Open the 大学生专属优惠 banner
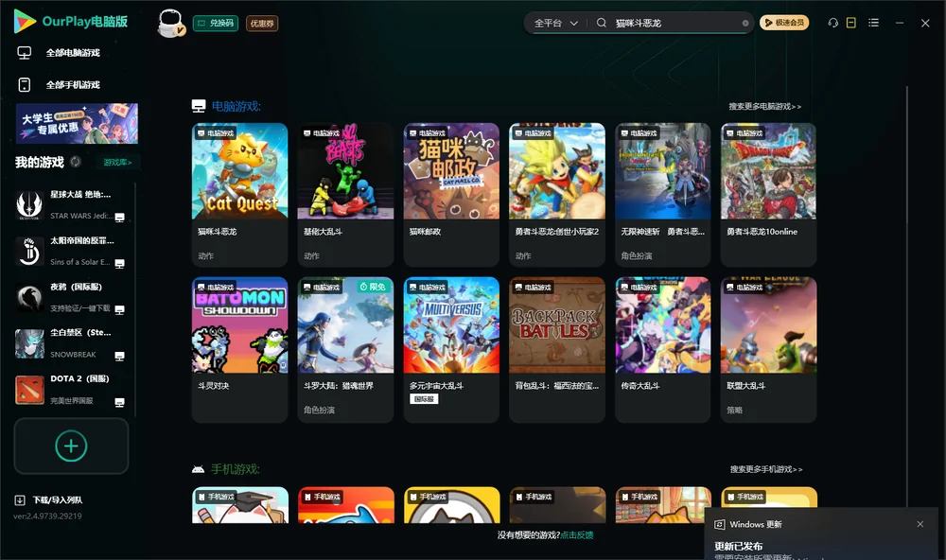Image resolution: width=946 pixels, height=560 pixels. tap(77, 123)
